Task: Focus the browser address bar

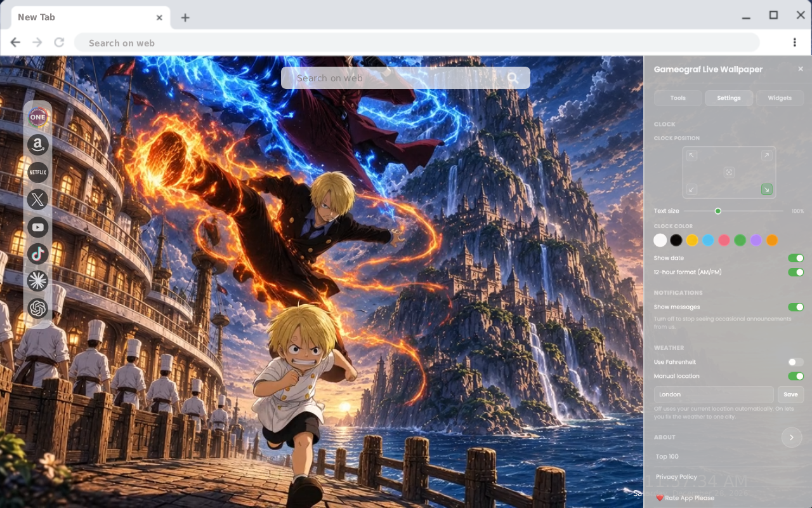Action: (x=417, y=43)
